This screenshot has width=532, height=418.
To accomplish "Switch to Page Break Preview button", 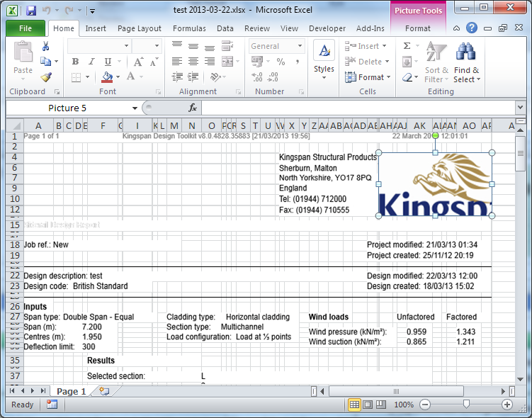I will (381, 405).
